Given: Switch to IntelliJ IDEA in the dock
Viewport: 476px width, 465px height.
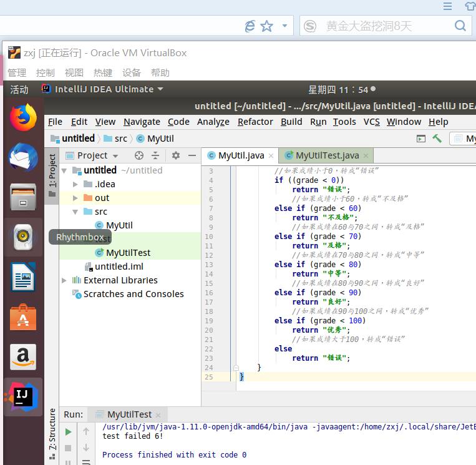Looking at the screenshot, I should 23,397.
